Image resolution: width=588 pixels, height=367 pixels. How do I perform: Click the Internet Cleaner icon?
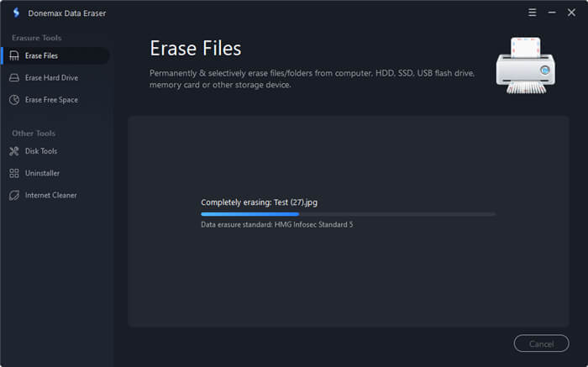[x=14, y=196]
